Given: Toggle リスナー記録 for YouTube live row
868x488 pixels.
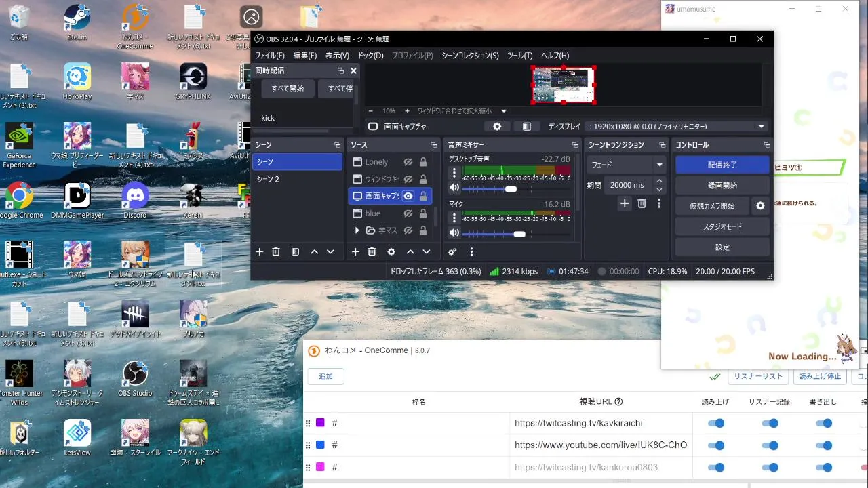Looking at the screenshot, I should 770,445.
